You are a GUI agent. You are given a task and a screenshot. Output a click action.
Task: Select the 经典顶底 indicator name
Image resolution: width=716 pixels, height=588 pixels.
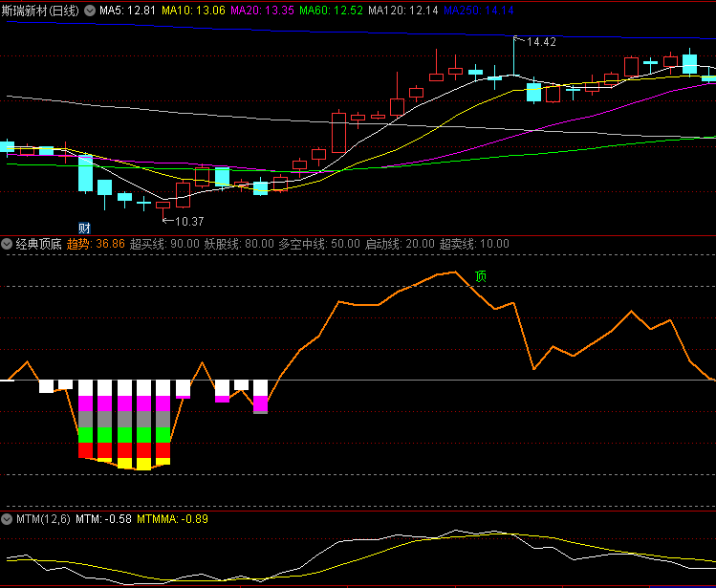(x=39, y=244)
